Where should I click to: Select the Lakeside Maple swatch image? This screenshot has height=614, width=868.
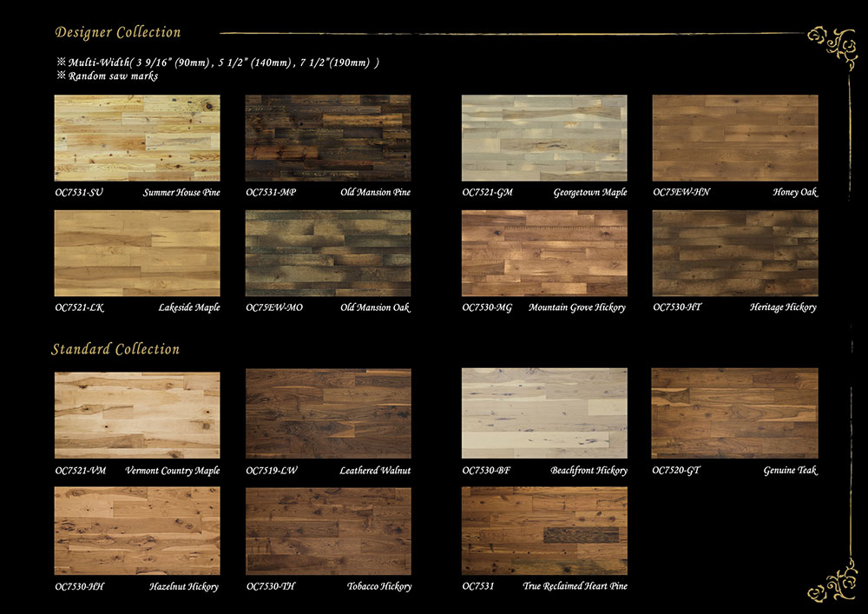tap(137, 253)
